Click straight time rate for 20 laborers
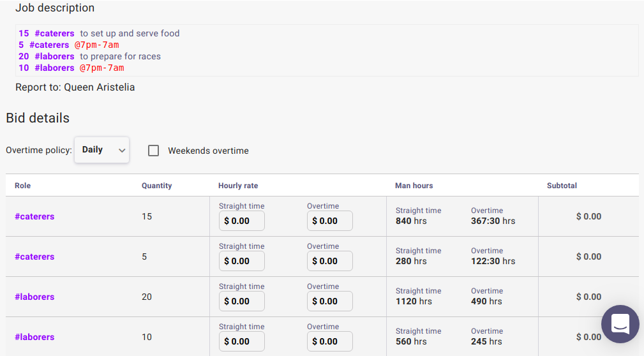This screenshot has width=644, height=356. 242,301
